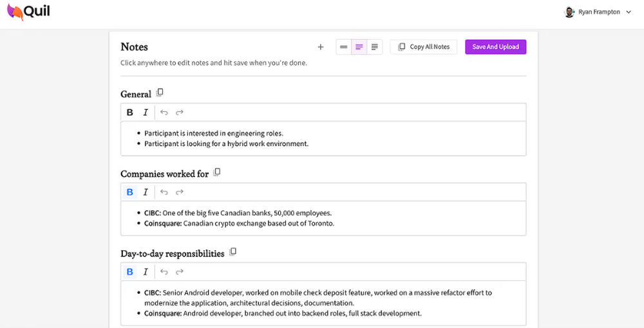The height and width of the screenshot is (328, 644).
Task: Select the medium density layout view
Action: [x=359, y=47]
